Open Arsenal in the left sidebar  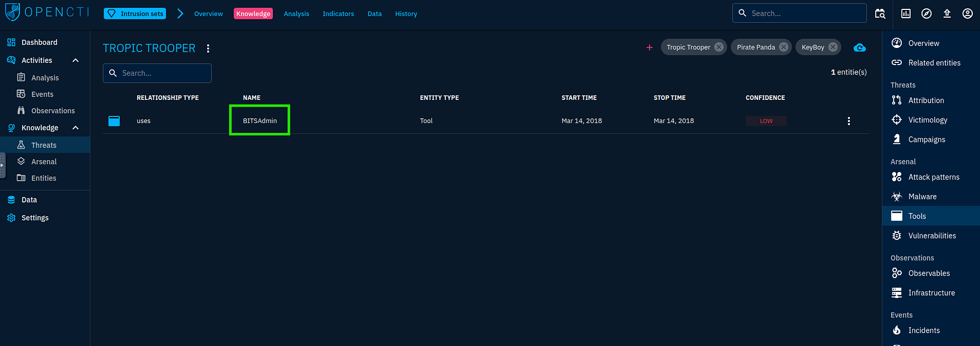tap(45, 162)
